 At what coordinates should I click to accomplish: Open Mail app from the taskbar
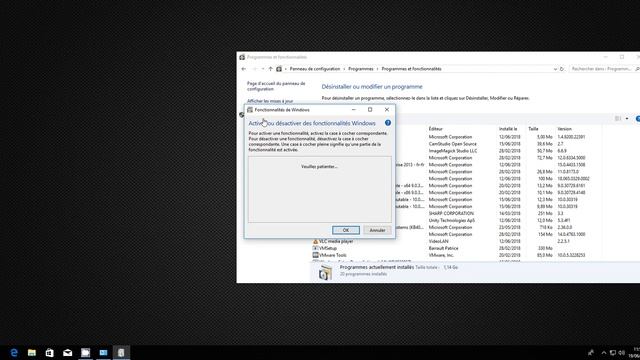tap(67, 353)
